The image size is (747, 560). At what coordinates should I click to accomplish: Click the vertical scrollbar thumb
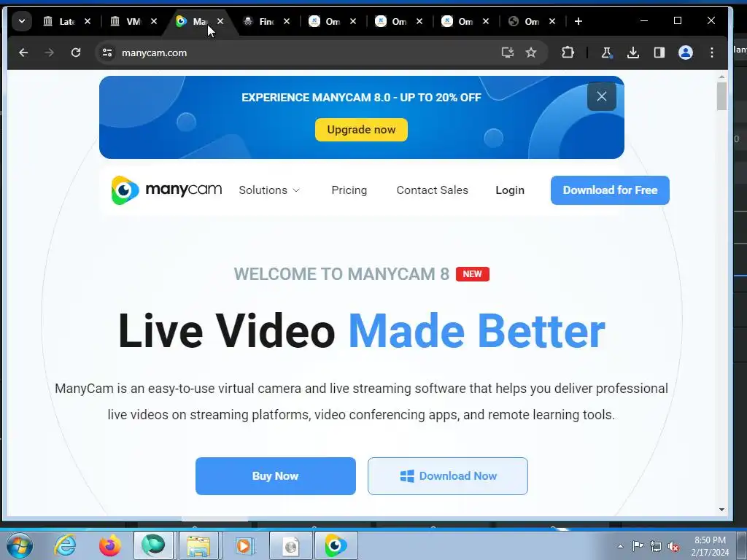click(x=721, y=96)
